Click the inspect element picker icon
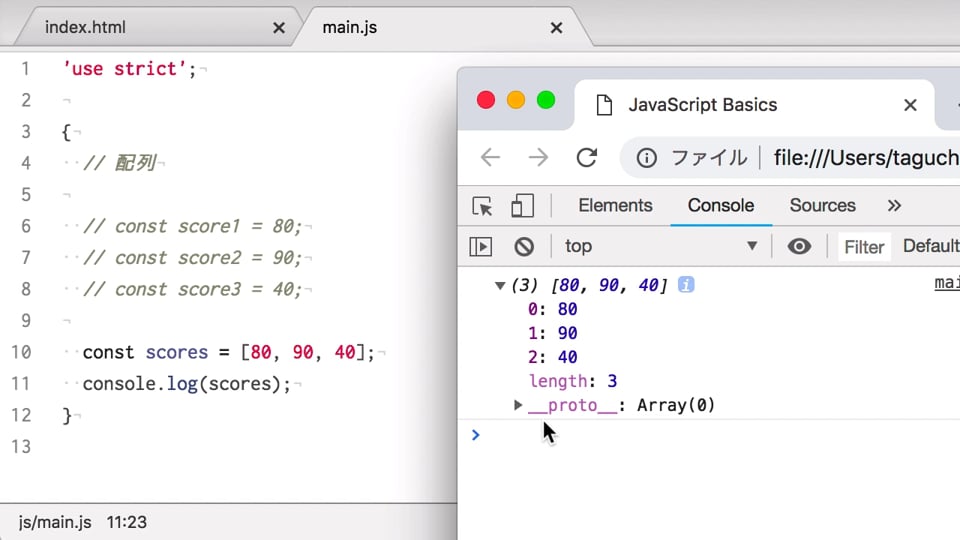 tap(482, 206)
